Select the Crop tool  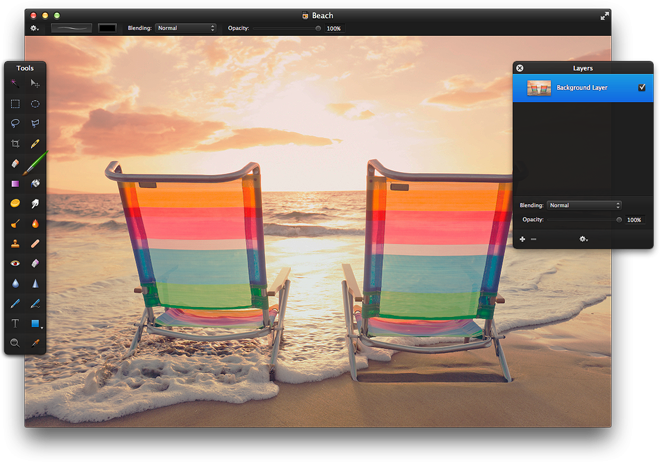[x=15, y=143]
